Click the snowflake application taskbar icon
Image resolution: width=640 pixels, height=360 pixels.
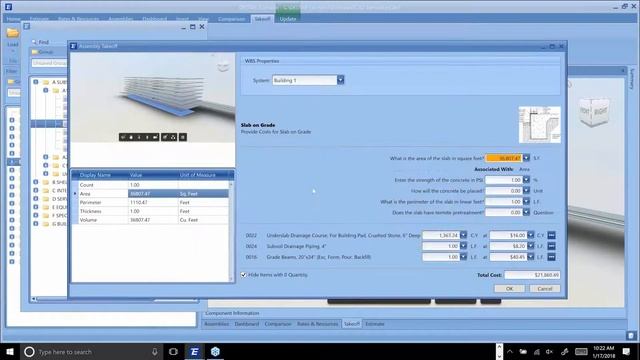[x=215, y=351]
